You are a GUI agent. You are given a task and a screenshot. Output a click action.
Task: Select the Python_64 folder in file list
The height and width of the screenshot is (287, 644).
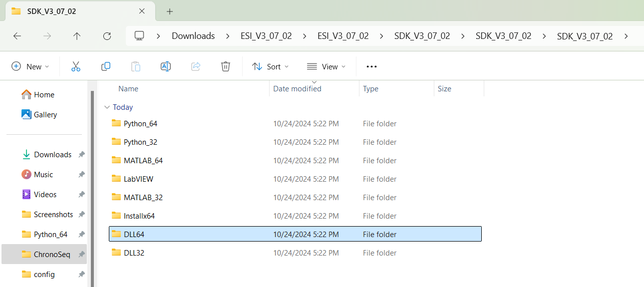[140, 124]
